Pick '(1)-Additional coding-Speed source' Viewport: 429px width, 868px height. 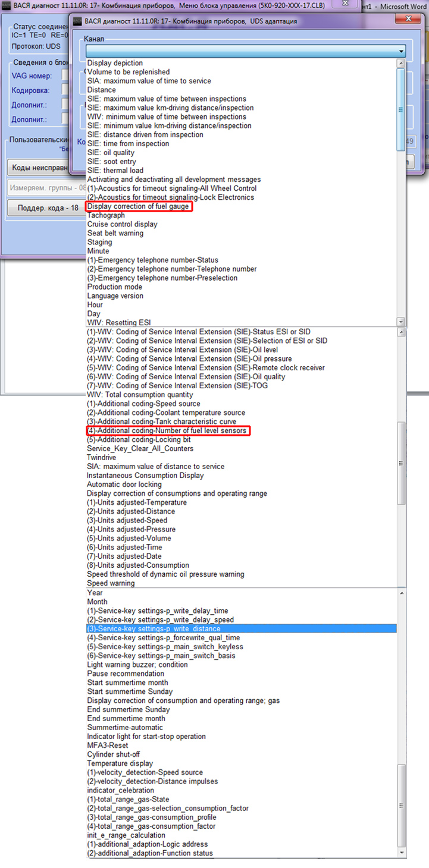tap(143, 403)
